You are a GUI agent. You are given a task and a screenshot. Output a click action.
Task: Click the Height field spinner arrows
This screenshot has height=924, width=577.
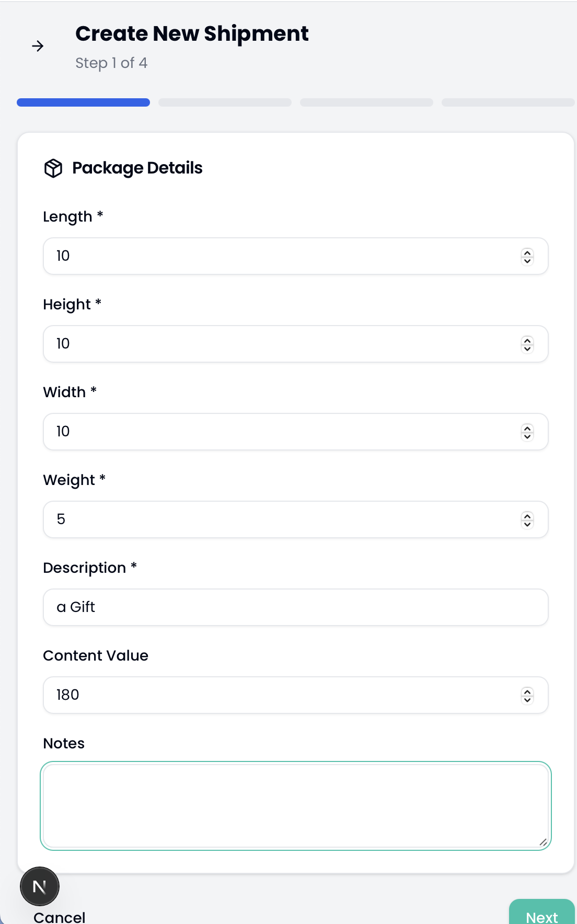pyautogui.click(x=527, y=344)
